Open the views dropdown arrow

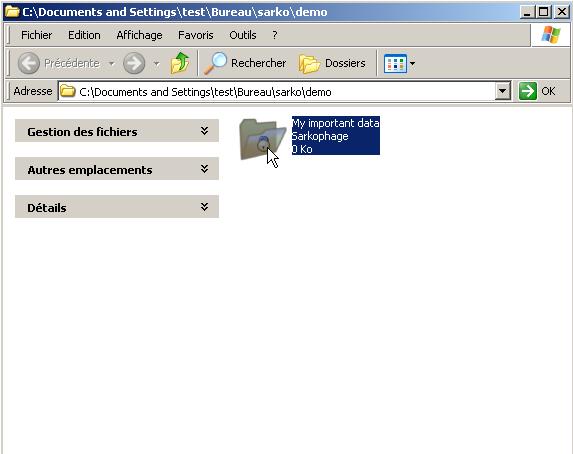point(412,64)
